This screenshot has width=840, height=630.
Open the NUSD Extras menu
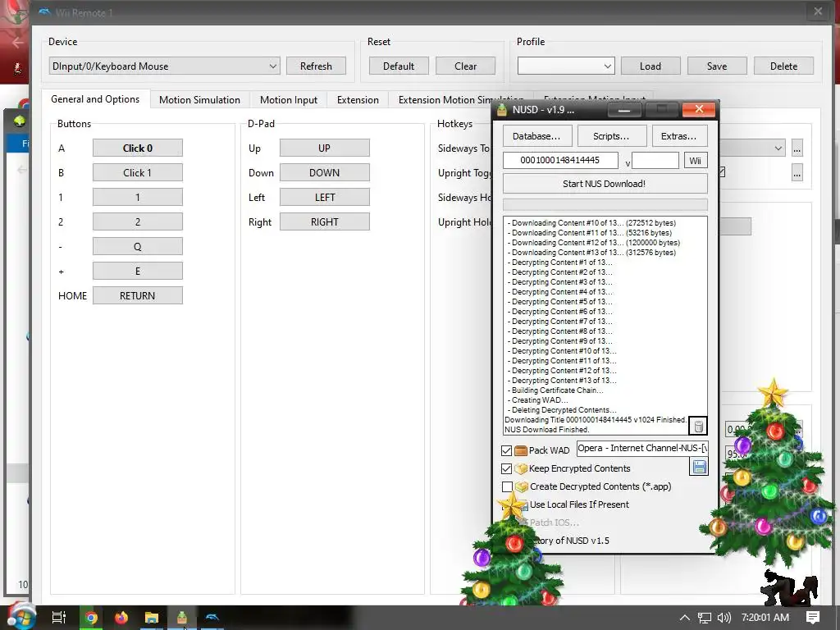click(x=679, y=136)
